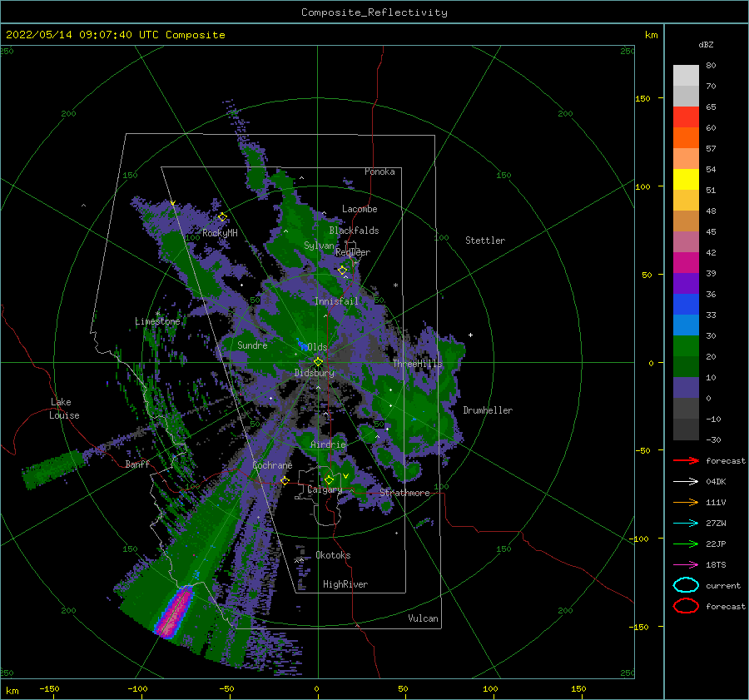The height and width of the screenshot is (700, 749).
Task: Click the km unit label at bottom left
Action: point(12,691)
